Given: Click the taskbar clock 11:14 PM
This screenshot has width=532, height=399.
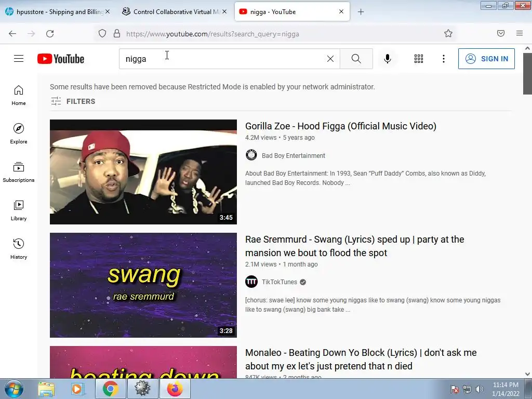Looking at the screenshot, I should (506, 385).
